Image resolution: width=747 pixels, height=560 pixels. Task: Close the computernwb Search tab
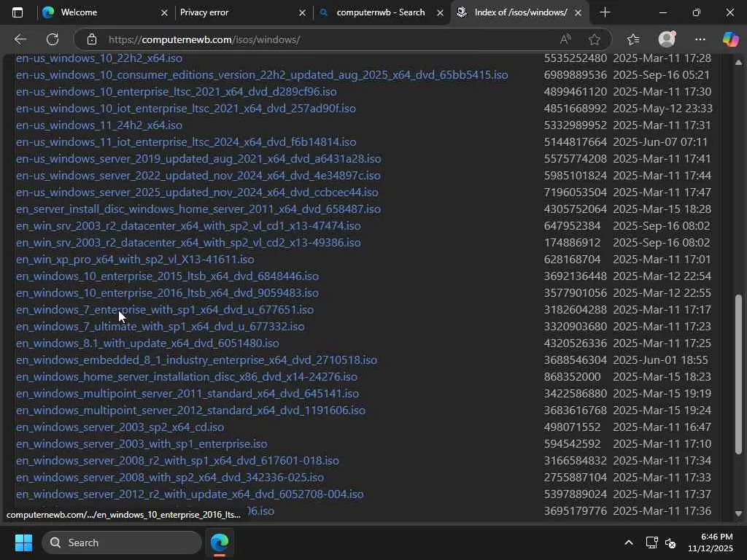click(440, 13)
